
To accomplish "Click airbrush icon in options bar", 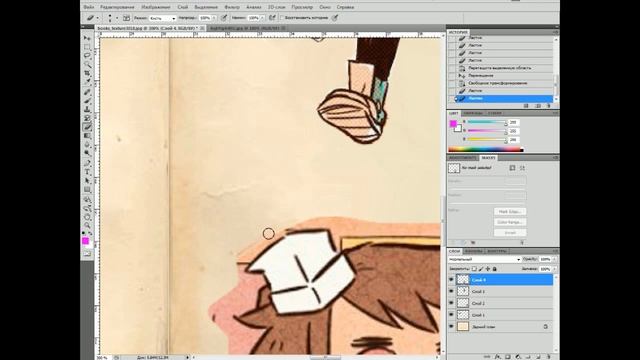I will coord(272,18).
